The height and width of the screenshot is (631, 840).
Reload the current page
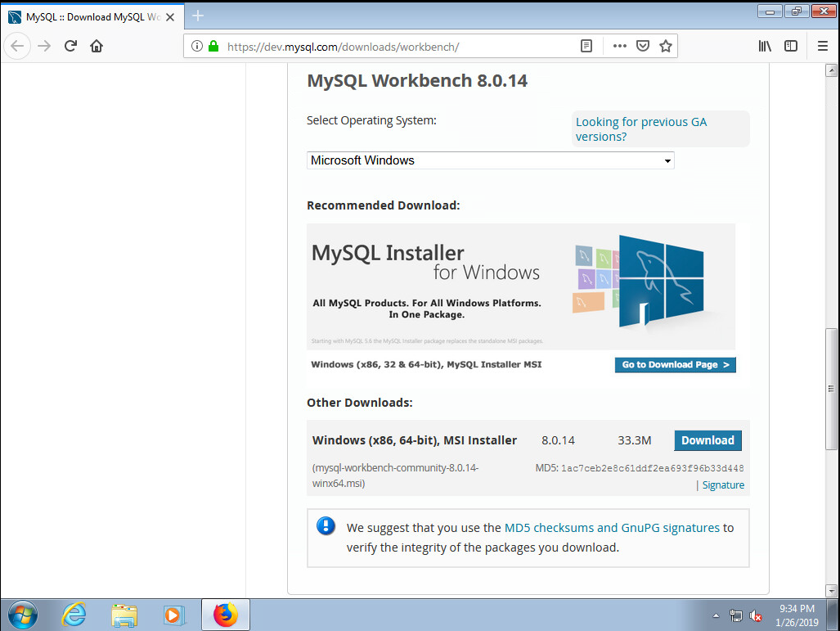pyautogui.click(x=70, y=46)
